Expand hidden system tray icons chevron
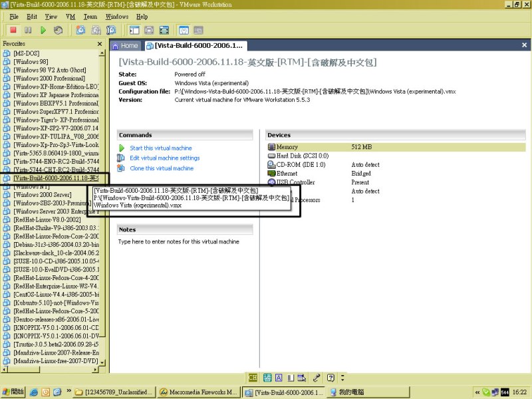This screenshot has width=532, height=399. click(x=477, y=392)
